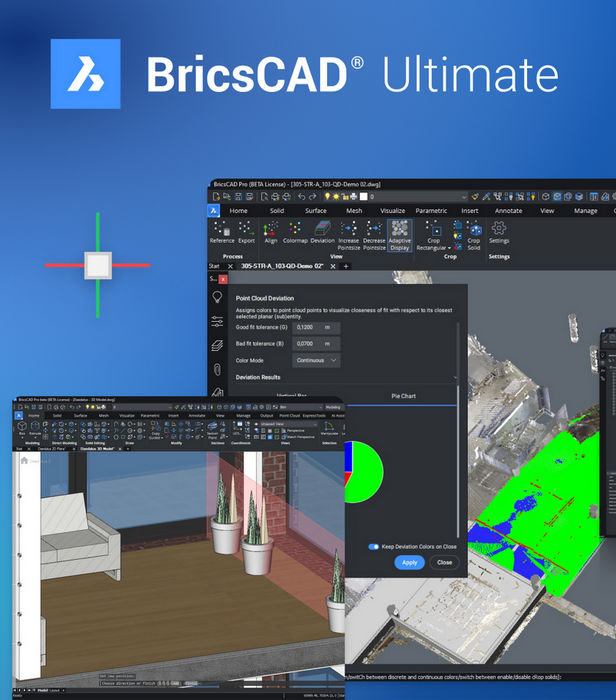Click Bad fit tolerance value field
The height and width of the screenshot is (700, 616).
pyautogui.click(x=316, y=344)
